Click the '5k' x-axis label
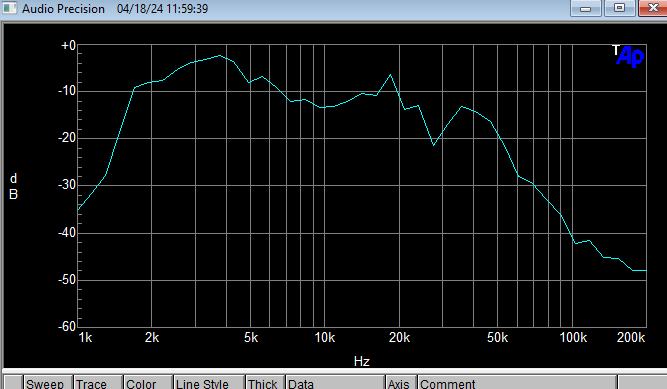The height and width of the screenshot is (389, 667). [x=251, y=338]
